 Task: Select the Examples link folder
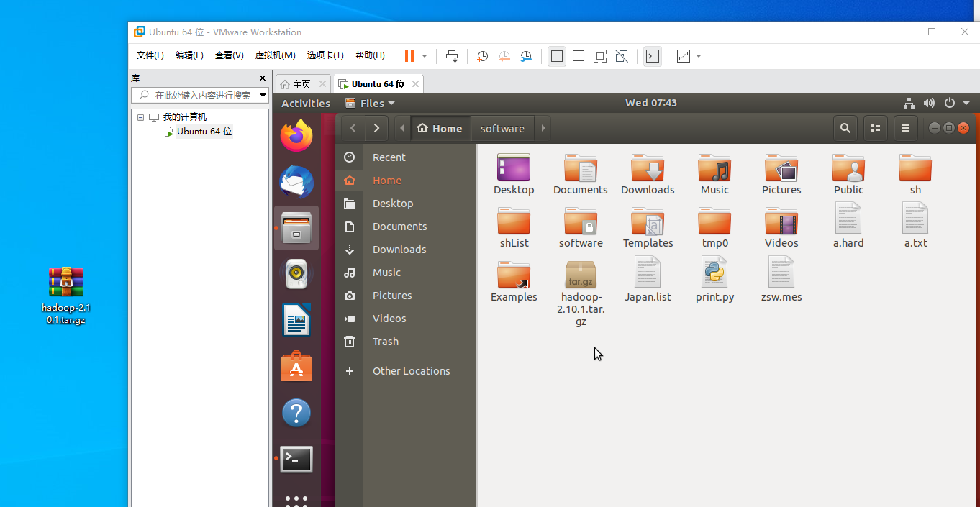pyautogui.click(x=514, y=280)
